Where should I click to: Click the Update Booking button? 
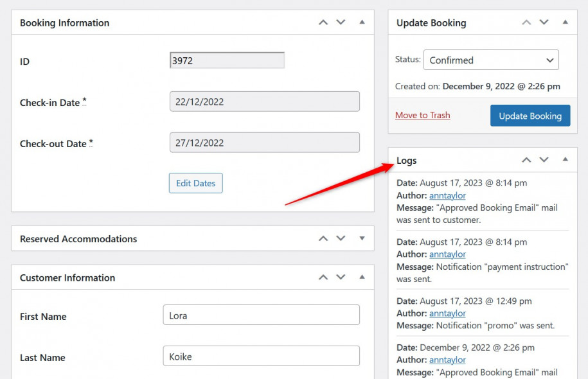pyautogui.click(x=529, y=116)
